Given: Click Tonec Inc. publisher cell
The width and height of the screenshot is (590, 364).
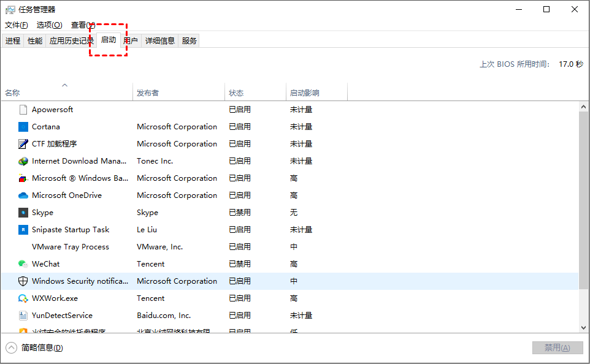Looking at the screenshot, I should (155, 161).
